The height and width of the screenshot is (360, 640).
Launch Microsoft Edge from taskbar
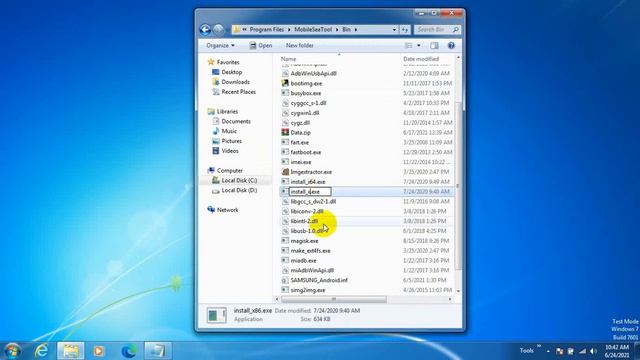click(129, 351)
